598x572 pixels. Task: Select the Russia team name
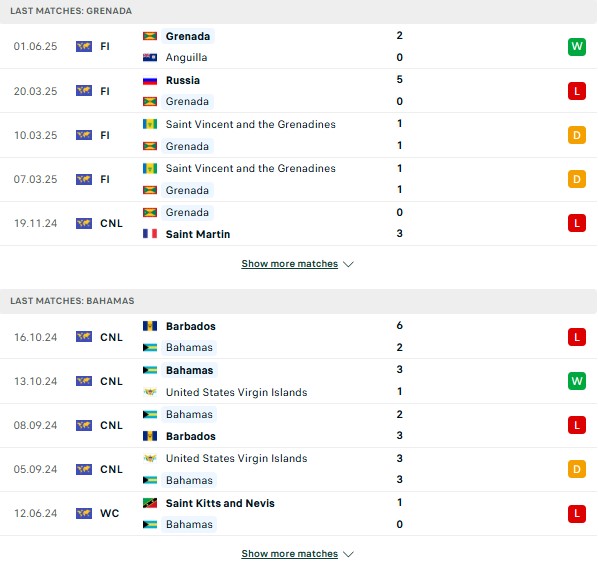point(183,80)
